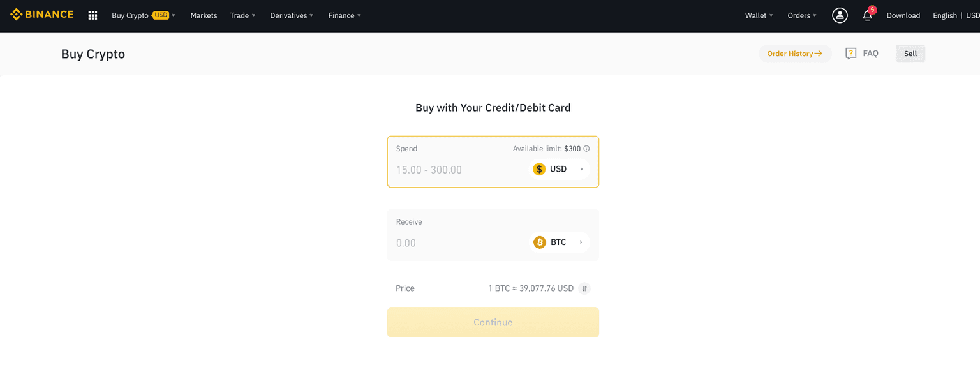Expand the Buy Crypto menu
The width and height of the screenshot is (980, 377).
(x=143, y=15)
